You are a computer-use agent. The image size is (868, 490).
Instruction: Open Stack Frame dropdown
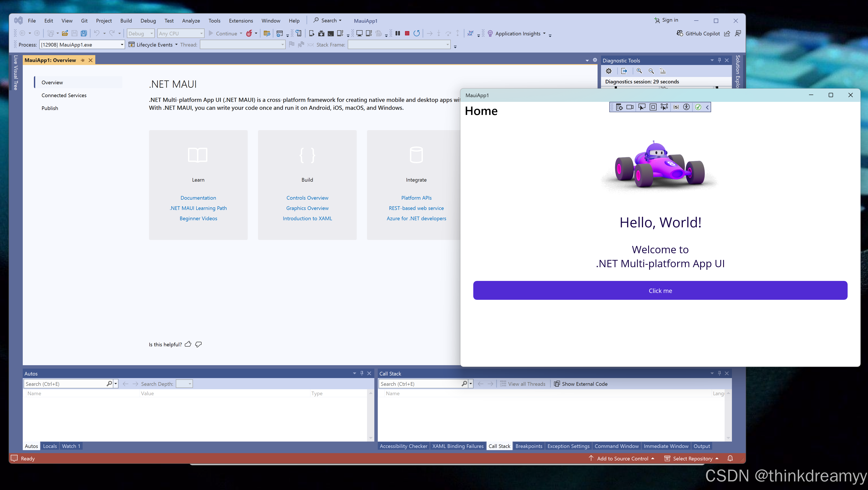[x=399, y=44]
